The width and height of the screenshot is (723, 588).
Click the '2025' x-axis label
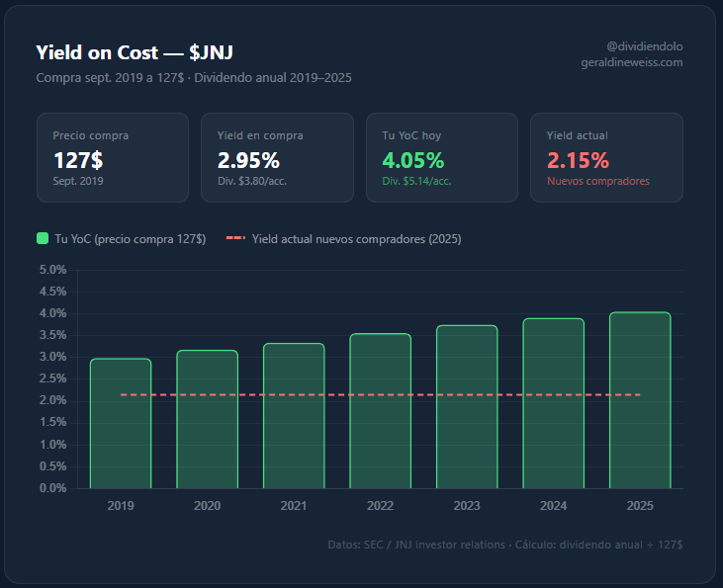click(x=640, y=506)
